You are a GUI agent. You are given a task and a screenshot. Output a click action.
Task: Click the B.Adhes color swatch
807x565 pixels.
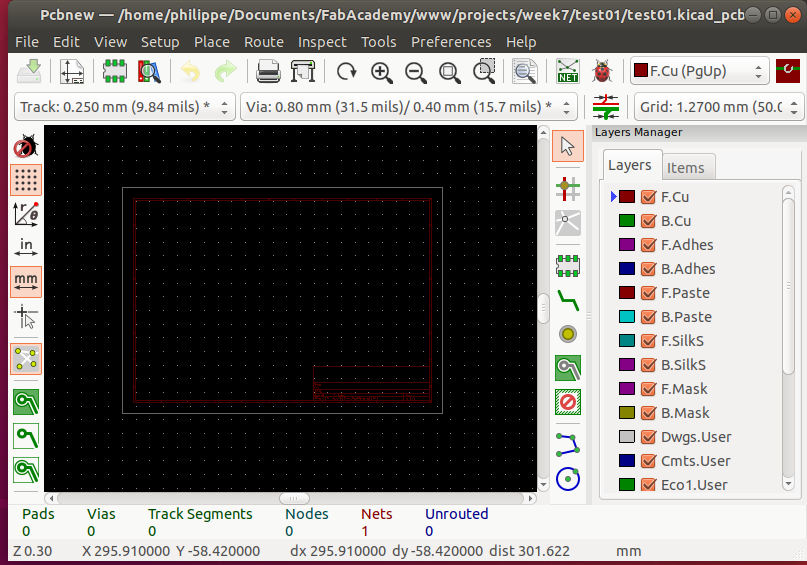626,269
